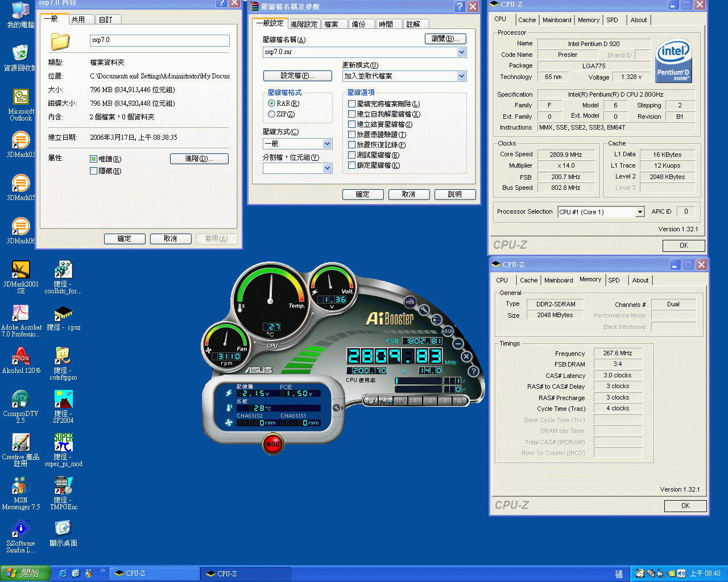Open 3DMark2001 SE desktop shortcut
Image resolution: width=728 pixels, height=582 pixels.
tap(20, 277)
